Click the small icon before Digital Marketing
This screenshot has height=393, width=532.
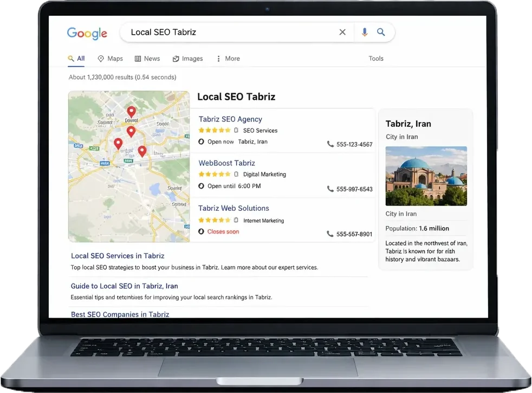pyautogui.click(x=236, y=174)
